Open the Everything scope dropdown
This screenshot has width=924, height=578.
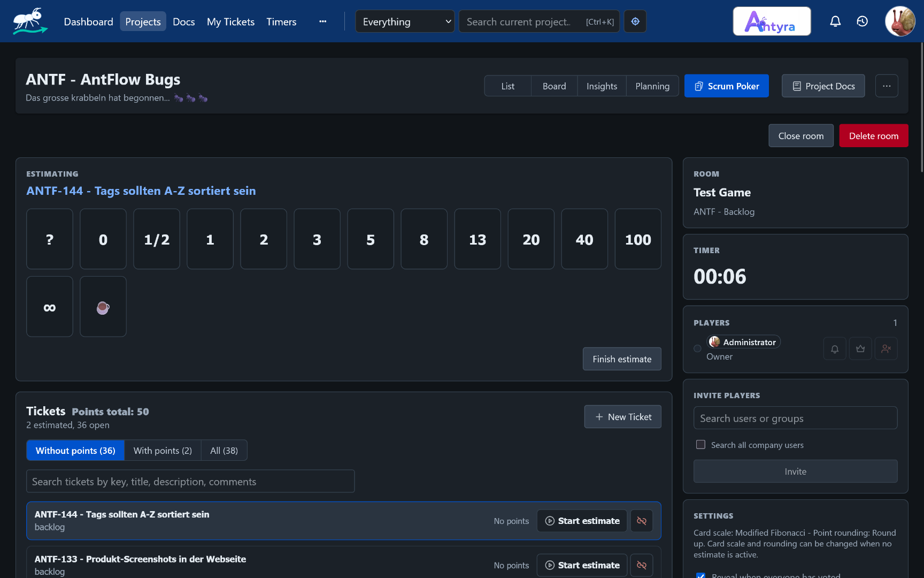[x=405, y=21]
